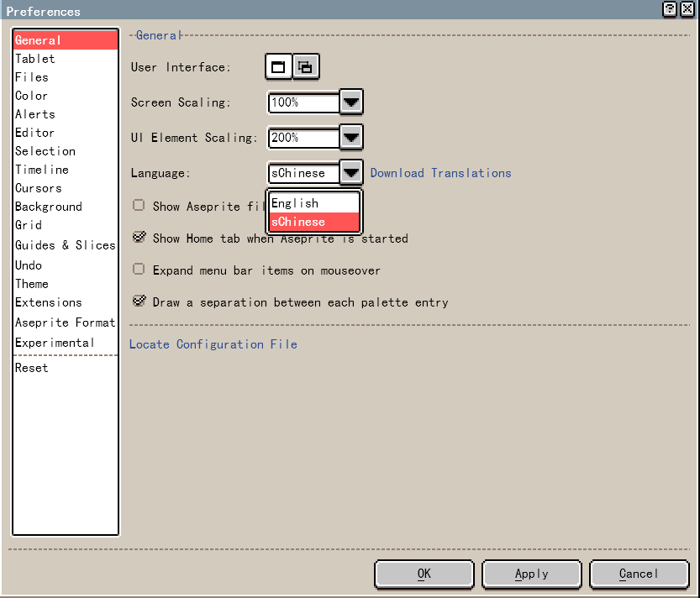Open Editor preferences section
The image size is (700, 598).
coord(66,133)
